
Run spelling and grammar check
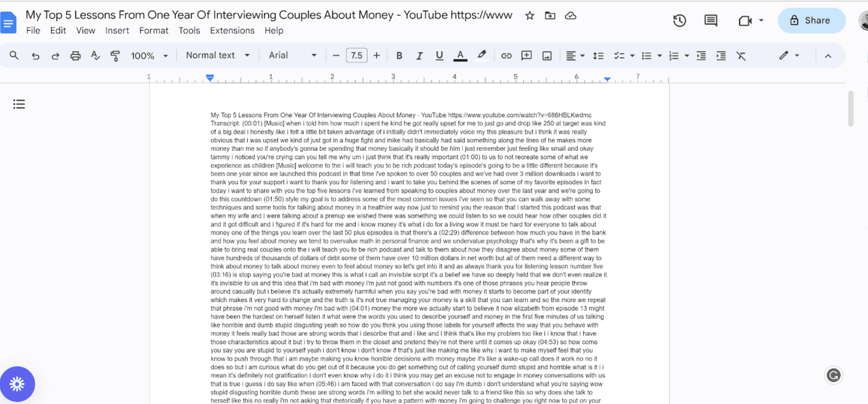tap(95, 56)
